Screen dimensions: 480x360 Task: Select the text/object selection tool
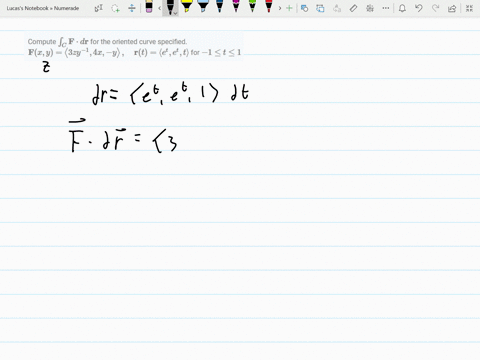click(x=99, y=8)
